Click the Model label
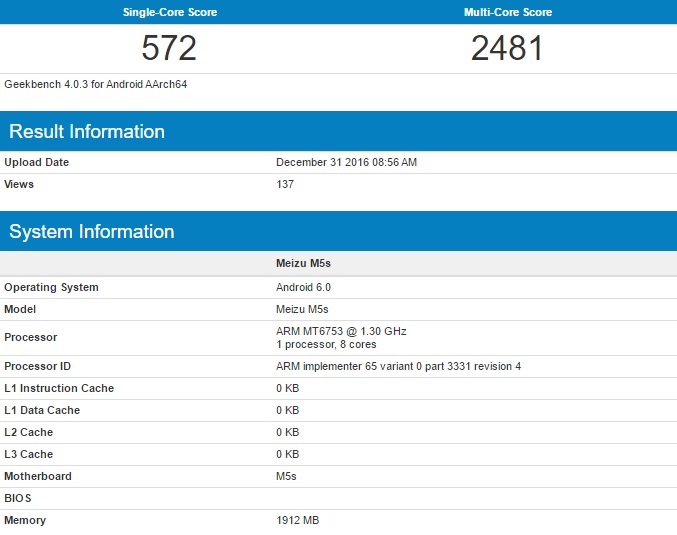The width and height of the screenshot is (677, 535). [x=20, y=310]
